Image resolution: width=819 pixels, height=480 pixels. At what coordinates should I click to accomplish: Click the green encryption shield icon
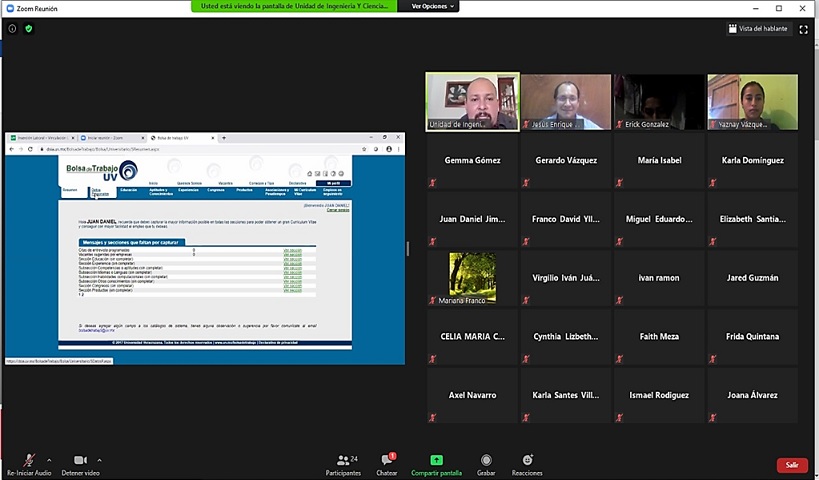pyautogui.click(x=28, y=29)
